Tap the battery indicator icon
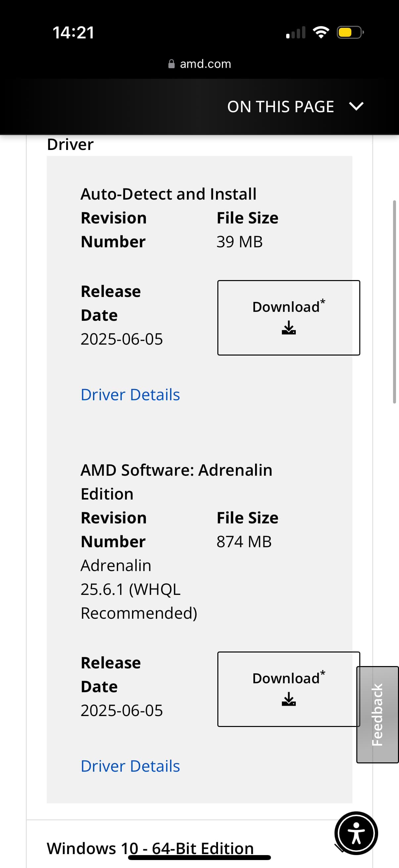This screenshot has width=399, height=868. click(x=350, y=32)
